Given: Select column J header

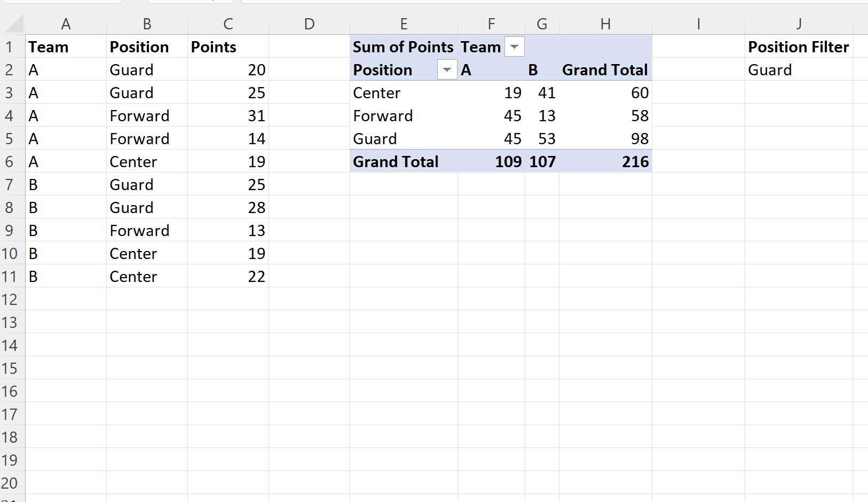Looking at the screenshot, I should tap(799, 23).
